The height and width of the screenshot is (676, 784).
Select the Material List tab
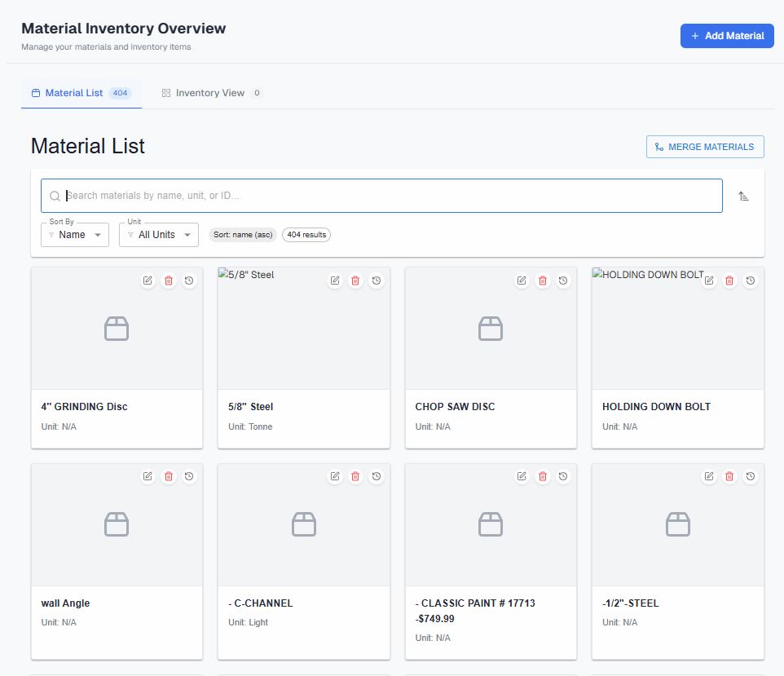[x=80, y=92]
